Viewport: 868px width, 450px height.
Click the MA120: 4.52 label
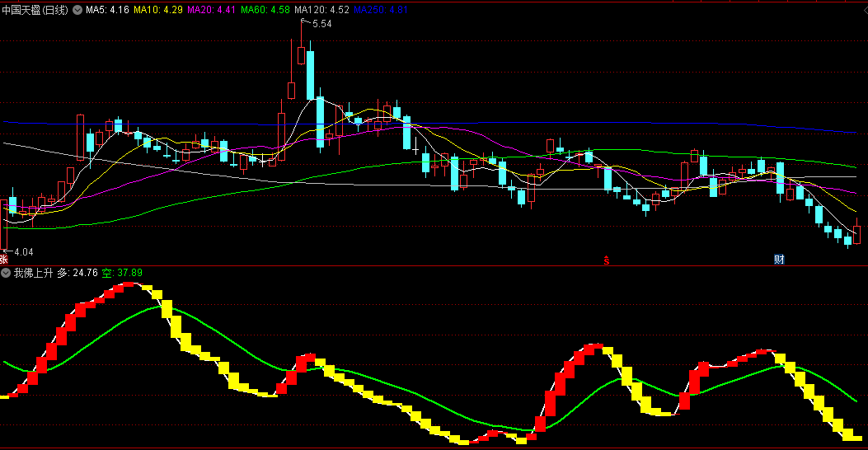click(x=321, y=10)
